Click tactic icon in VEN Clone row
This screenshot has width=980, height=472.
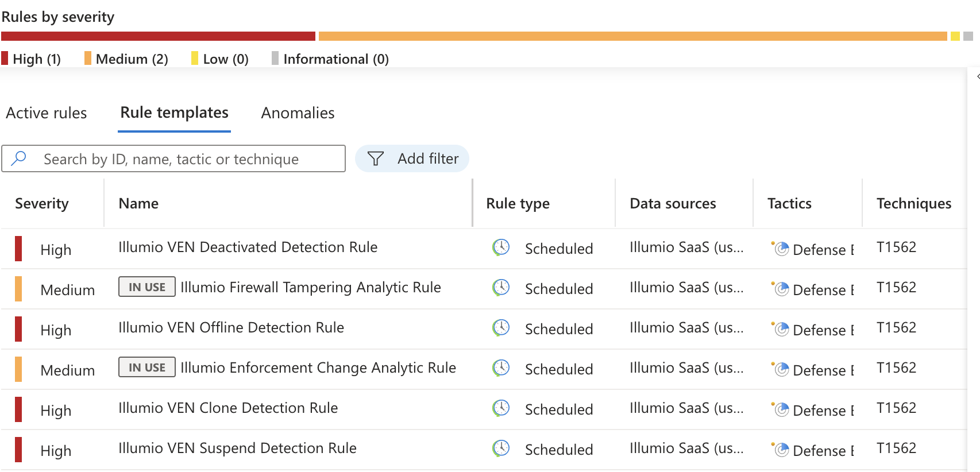(x=780, y=409)
